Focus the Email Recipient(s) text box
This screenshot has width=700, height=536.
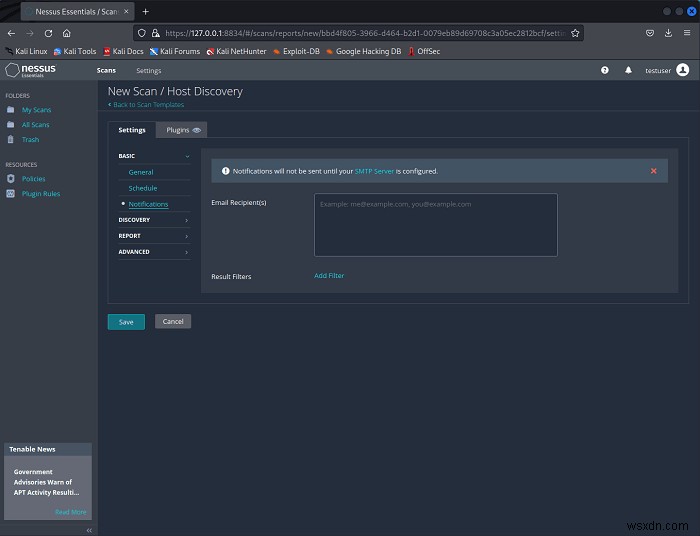click(x=436, y=225)
